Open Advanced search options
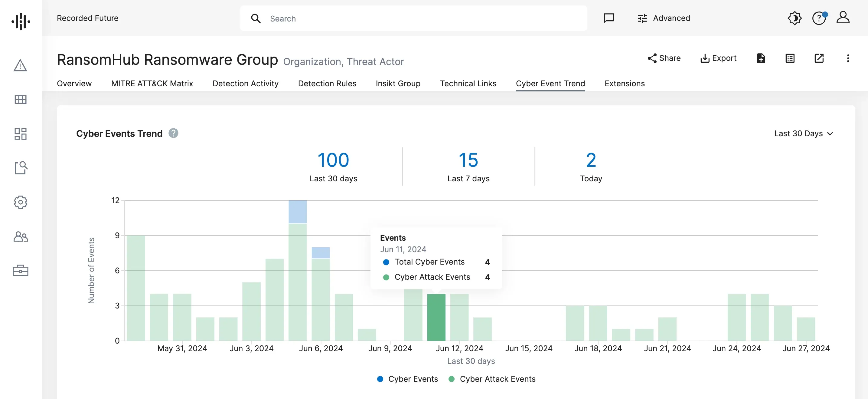The image size is (868, 399). 664,18
